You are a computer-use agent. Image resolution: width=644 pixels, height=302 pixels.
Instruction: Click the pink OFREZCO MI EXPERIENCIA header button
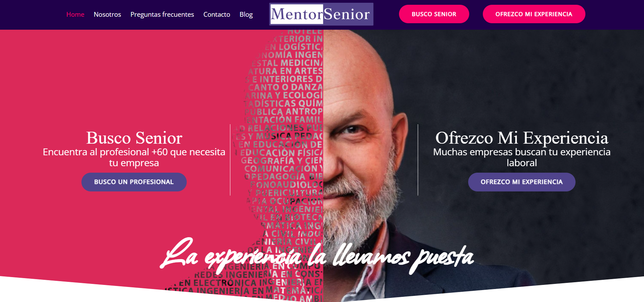[x=534, y=14]
